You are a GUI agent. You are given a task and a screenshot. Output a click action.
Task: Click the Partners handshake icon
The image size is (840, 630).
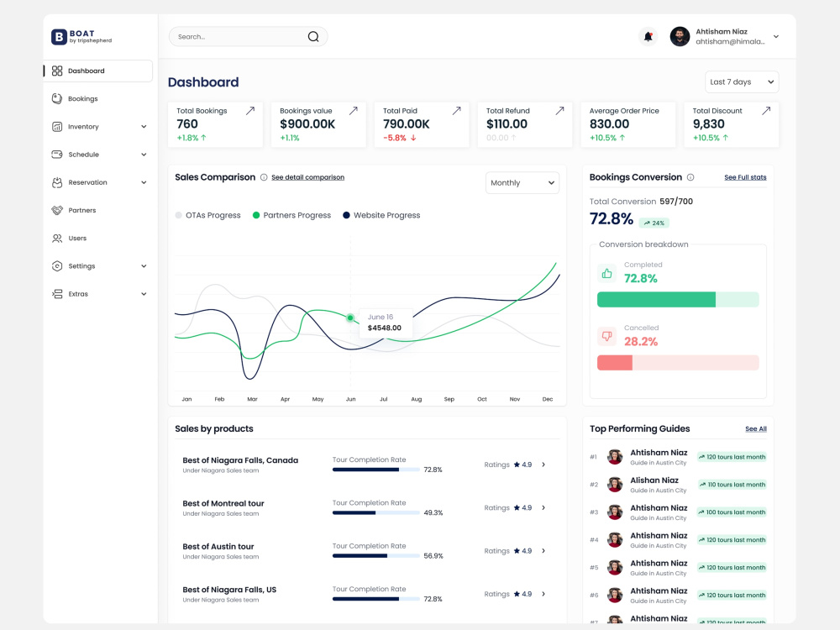coord(57,210)
